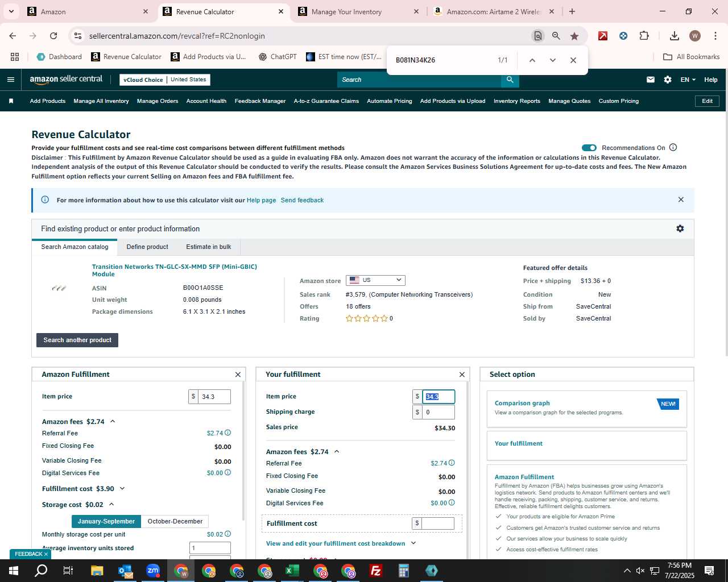Click Monthly storage cost info icon
Viewport: 728px width, 582px height.
coord(228,534)
